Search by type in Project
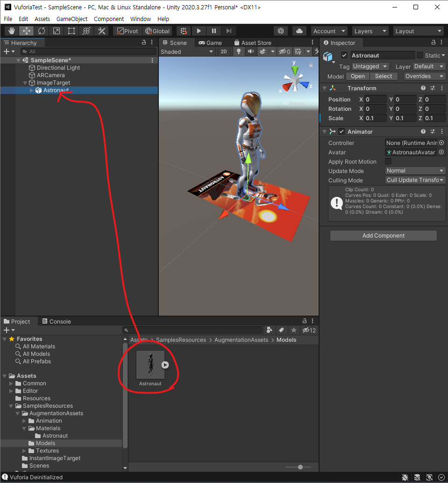Image resolution: width=448 pixels, height=483 pixels. pyautogui.click(x=269, y=330)
